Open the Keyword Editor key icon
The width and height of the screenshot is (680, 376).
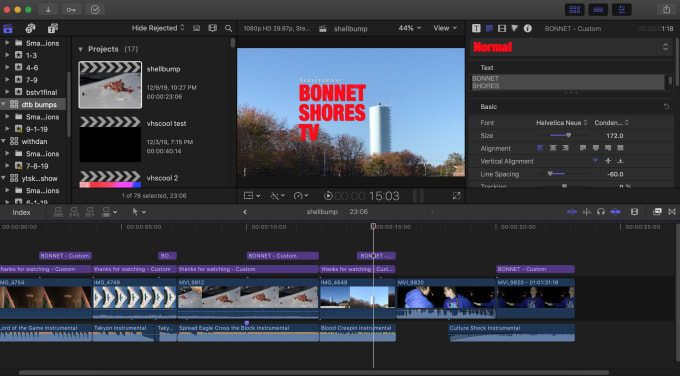coord(71,10)
